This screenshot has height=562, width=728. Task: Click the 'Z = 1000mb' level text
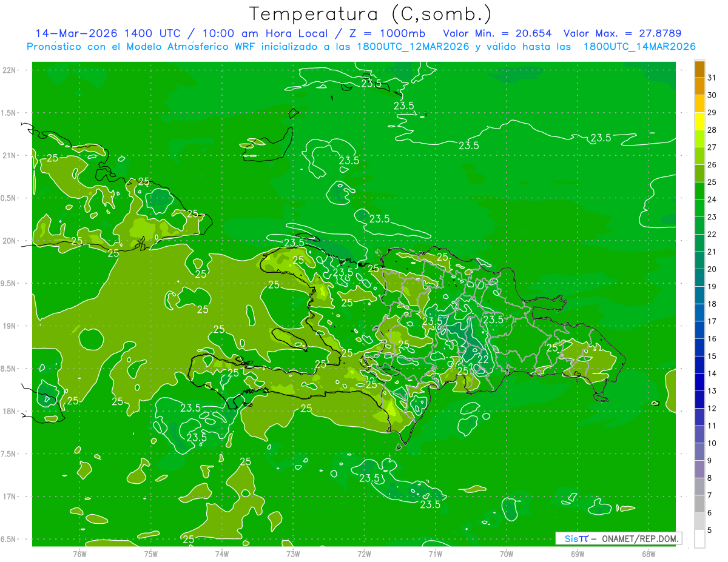point(386,33)
